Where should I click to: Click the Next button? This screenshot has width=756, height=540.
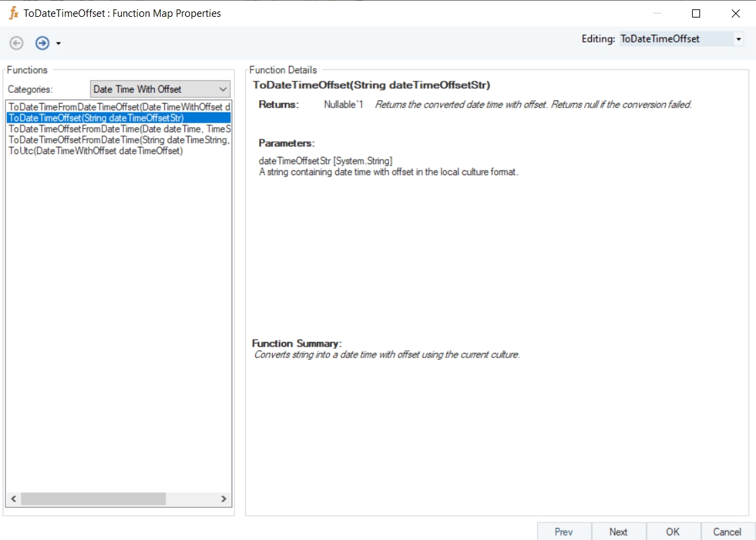click(x=619, y=532)
